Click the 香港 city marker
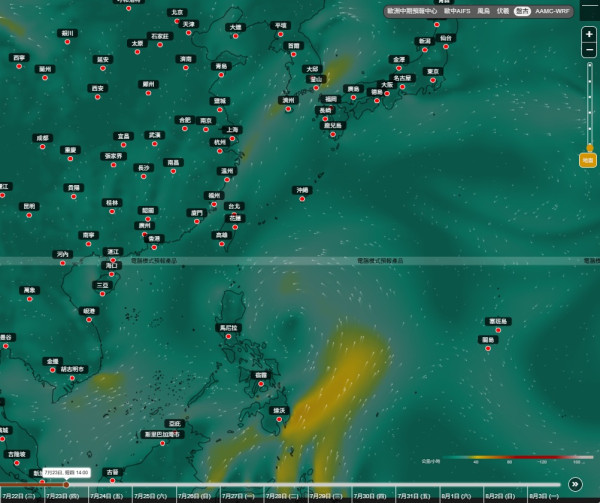 pyautogui.click(x=154, y=247)
